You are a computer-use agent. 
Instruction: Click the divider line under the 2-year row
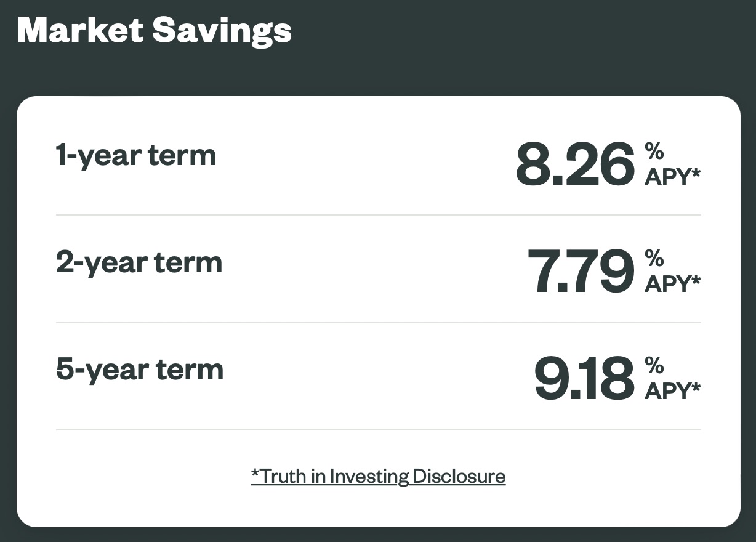click(x=378, y=322)
